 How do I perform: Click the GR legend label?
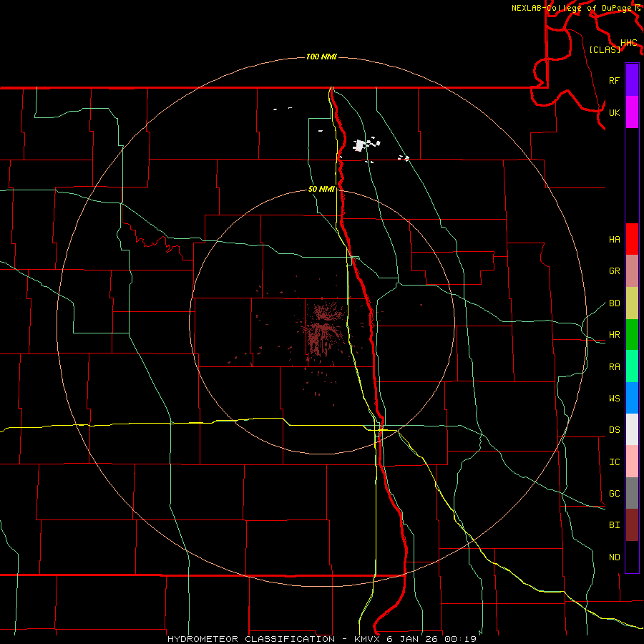(x=615, y=271)
